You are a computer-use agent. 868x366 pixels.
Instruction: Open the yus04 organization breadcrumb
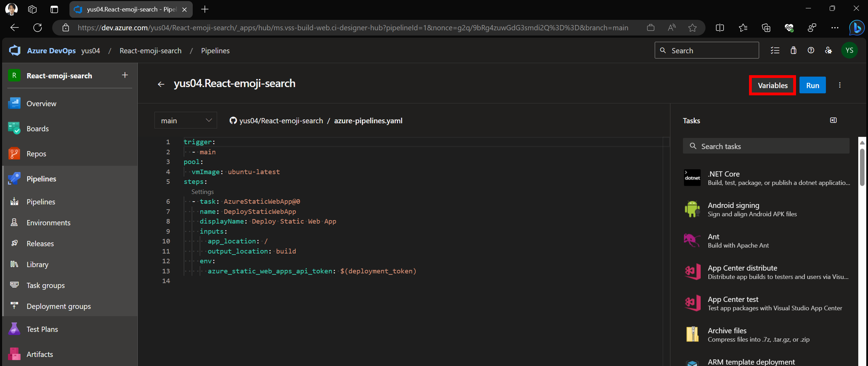point(90,50)
